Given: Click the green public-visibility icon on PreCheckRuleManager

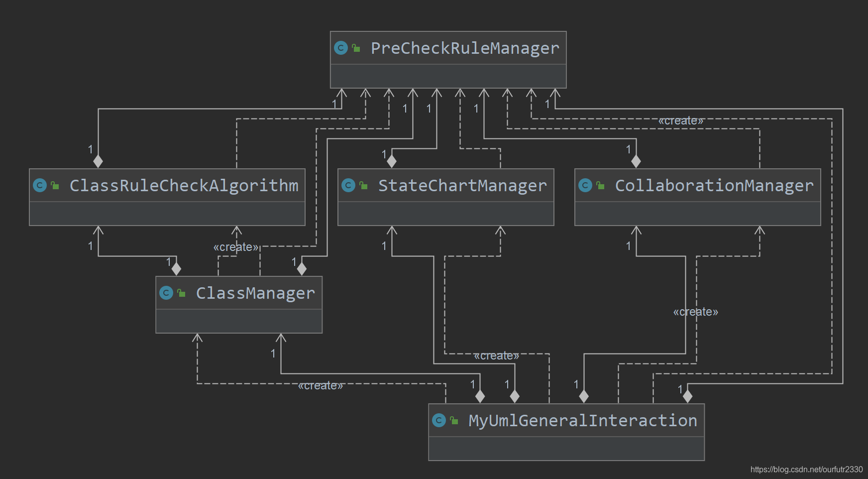Looking at the screenshot, I should (356, 48).
